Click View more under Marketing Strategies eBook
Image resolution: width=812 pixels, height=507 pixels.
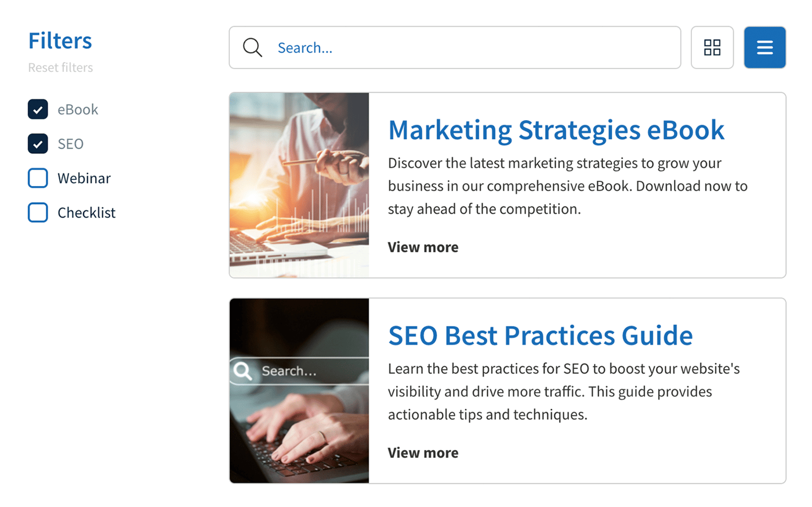423,247
